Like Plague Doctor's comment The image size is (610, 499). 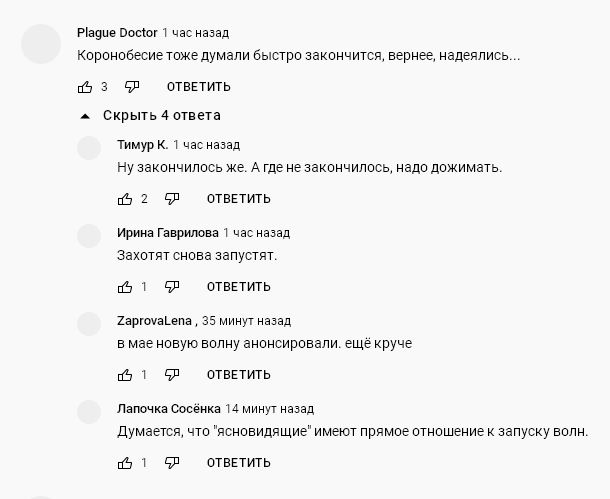click(85, 87)
